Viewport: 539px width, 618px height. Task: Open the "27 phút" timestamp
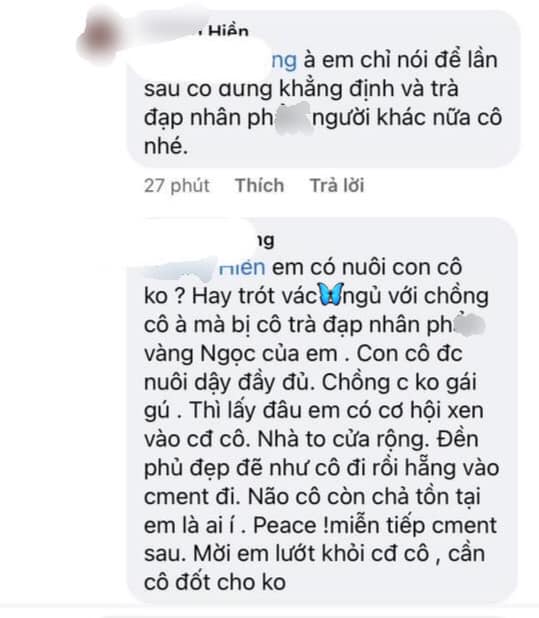point(177,185)
